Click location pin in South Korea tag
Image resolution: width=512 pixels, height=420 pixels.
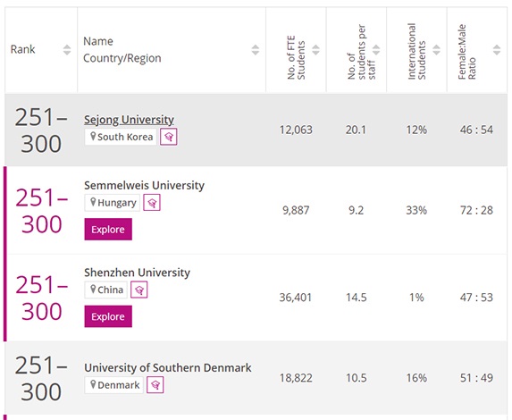93,136
